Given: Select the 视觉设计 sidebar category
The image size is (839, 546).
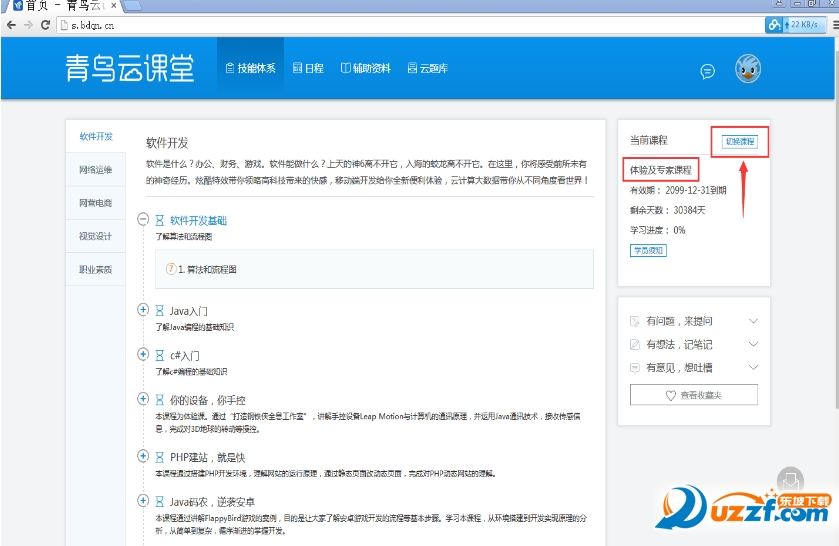Looking at the screenshot, I should tap(96, 236).
